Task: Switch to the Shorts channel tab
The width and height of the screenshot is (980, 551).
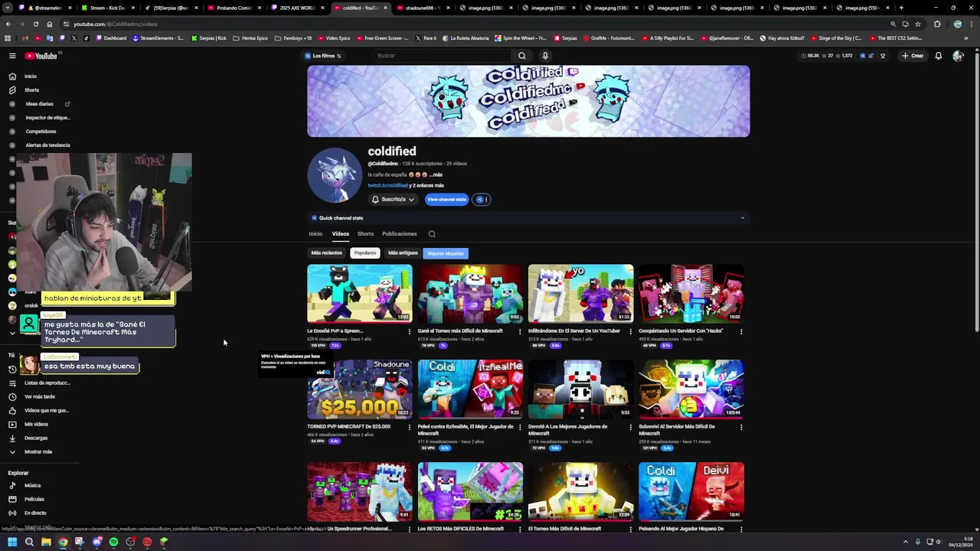Action: (x=366, y=234)
